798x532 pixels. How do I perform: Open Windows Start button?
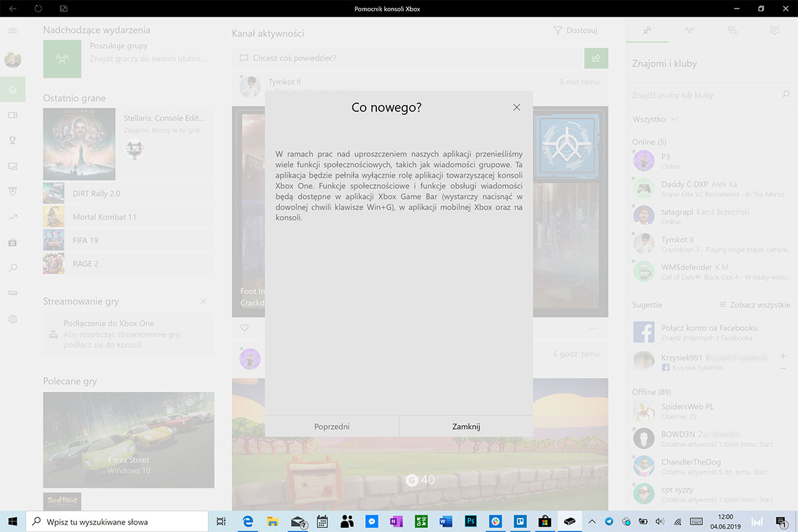(x=13, y=522)
